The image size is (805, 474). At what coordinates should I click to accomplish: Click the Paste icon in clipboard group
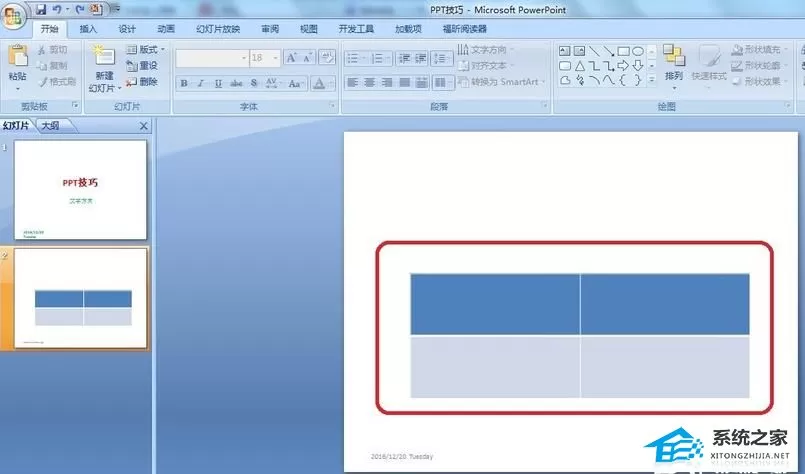tap(18, 56)
